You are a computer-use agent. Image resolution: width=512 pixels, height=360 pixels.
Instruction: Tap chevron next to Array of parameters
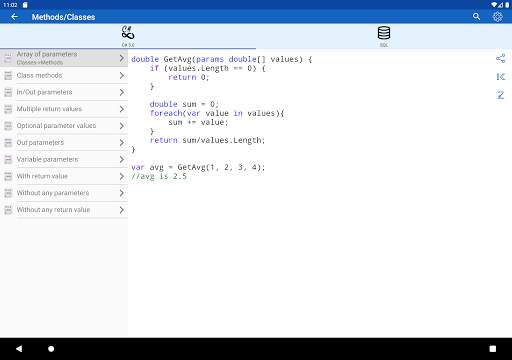click(x=122, y=58)
